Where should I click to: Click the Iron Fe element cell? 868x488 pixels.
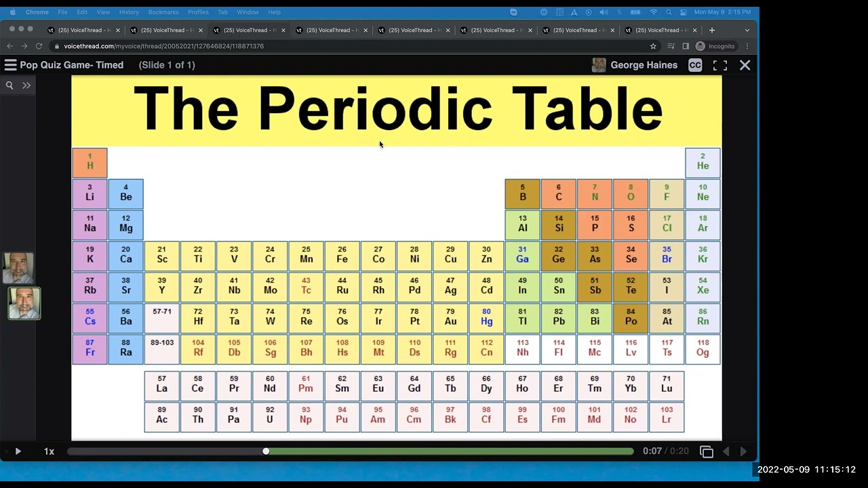[342, 256]
